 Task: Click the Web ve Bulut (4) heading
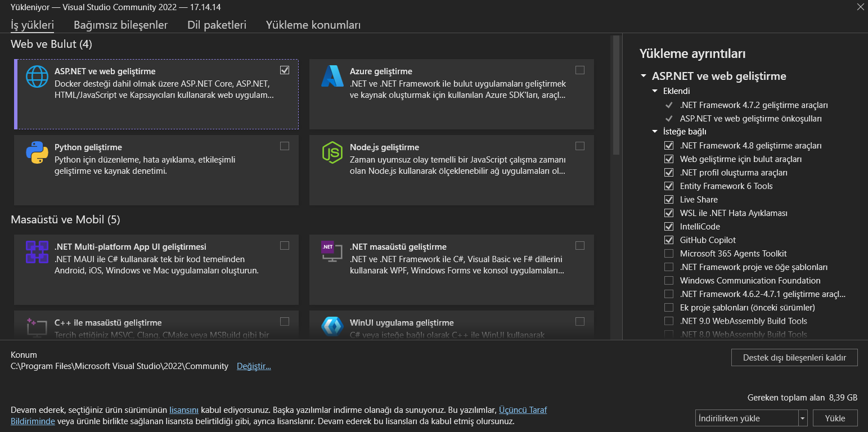pyautogui.click(x=51, y=44)
